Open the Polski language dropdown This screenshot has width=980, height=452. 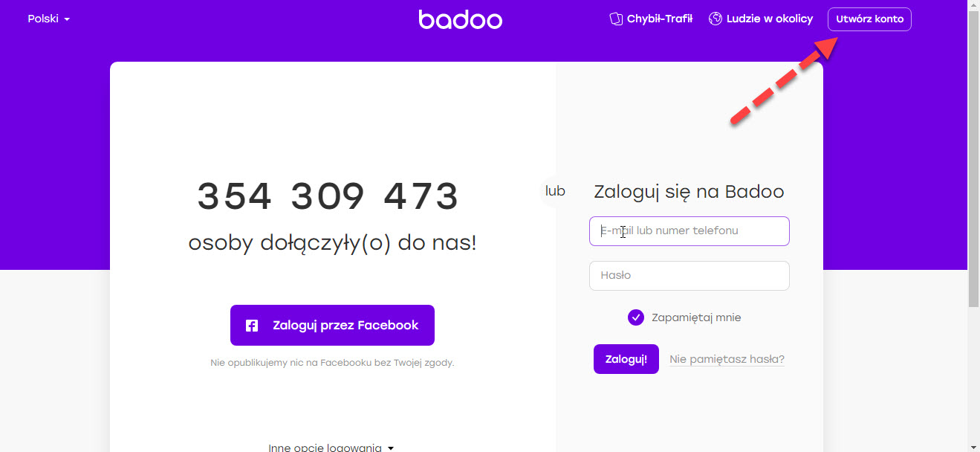49,19
